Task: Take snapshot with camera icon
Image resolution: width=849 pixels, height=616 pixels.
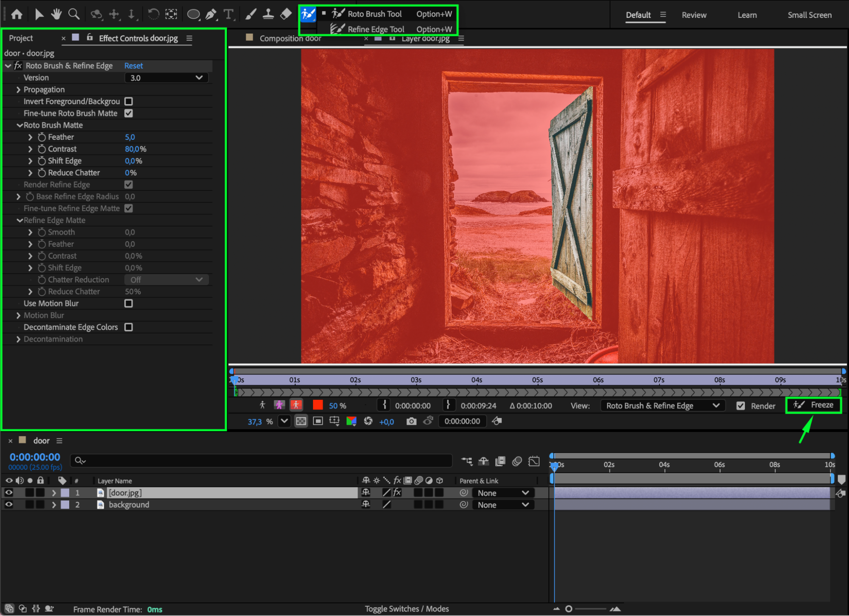Action: point(411,421)
